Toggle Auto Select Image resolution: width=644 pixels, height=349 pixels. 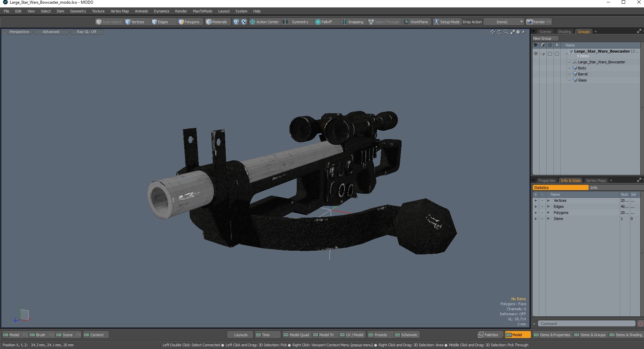click(x=108, y=22)
